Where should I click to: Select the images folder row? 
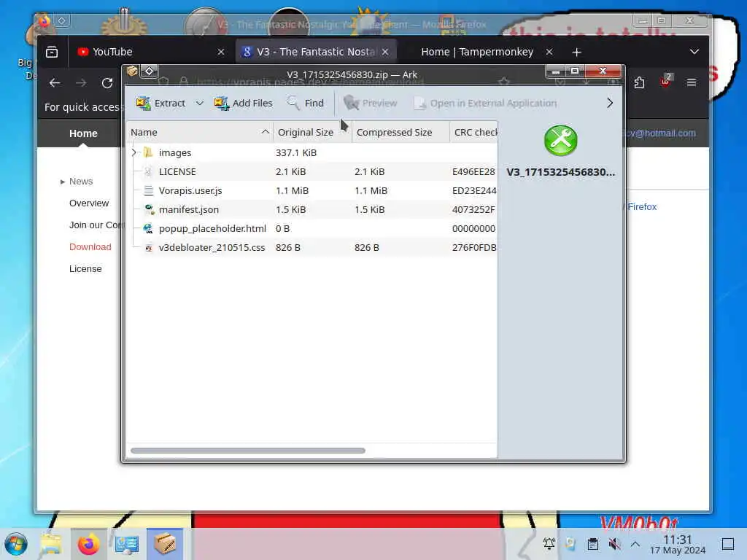[x=312, y=152]
